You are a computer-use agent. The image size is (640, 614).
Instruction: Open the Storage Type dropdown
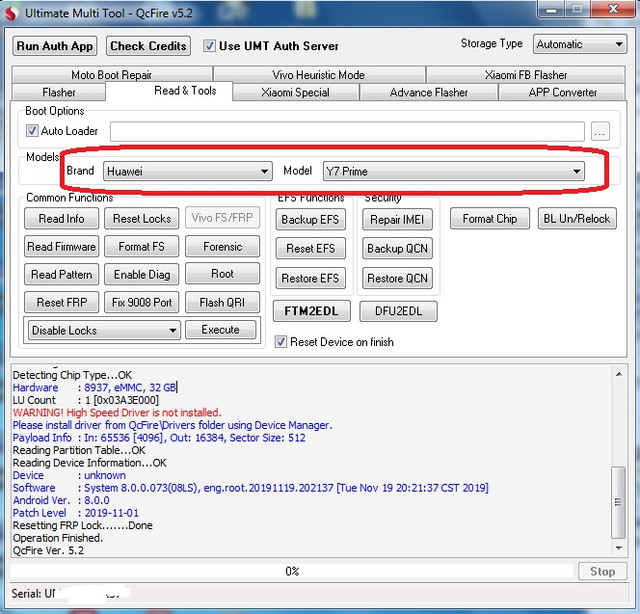[579, 44]
